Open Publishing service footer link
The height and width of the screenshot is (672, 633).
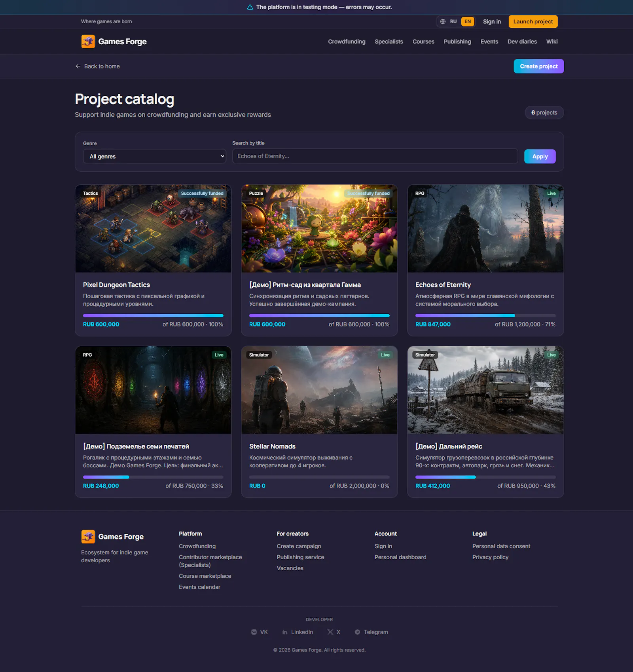(300, 557)
